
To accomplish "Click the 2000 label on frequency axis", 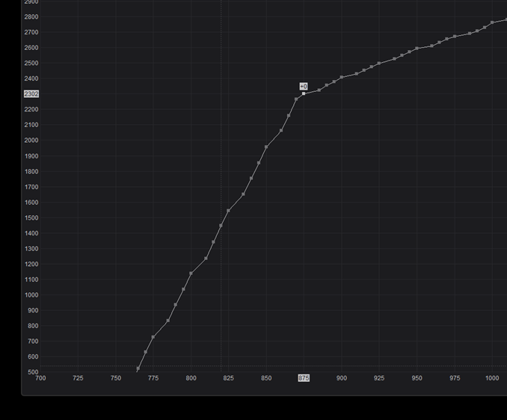I will point(31,140).
